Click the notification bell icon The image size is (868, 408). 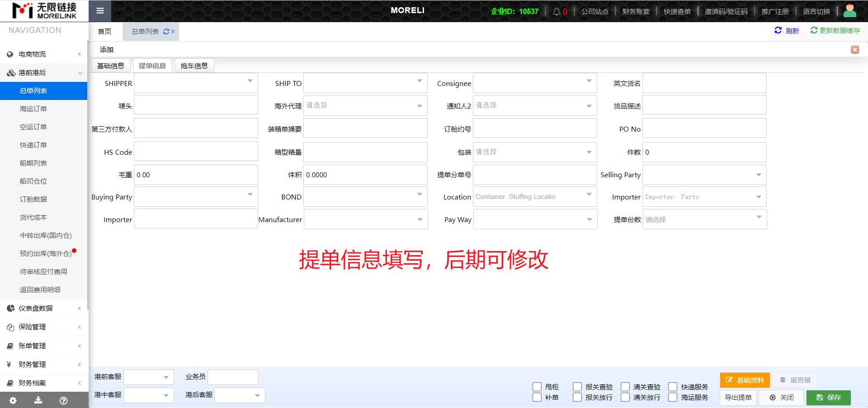(557, 12)
